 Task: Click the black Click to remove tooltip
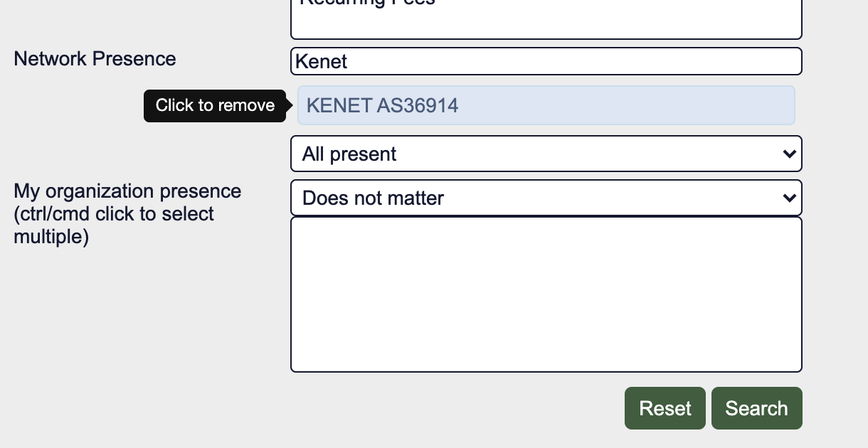tap(215, 105)
